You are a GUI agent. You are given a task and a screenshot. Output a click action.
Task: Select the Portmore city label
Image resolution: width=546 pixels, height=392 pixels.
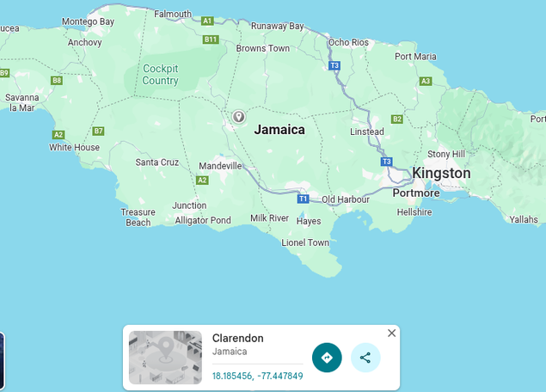click(416, 193)
